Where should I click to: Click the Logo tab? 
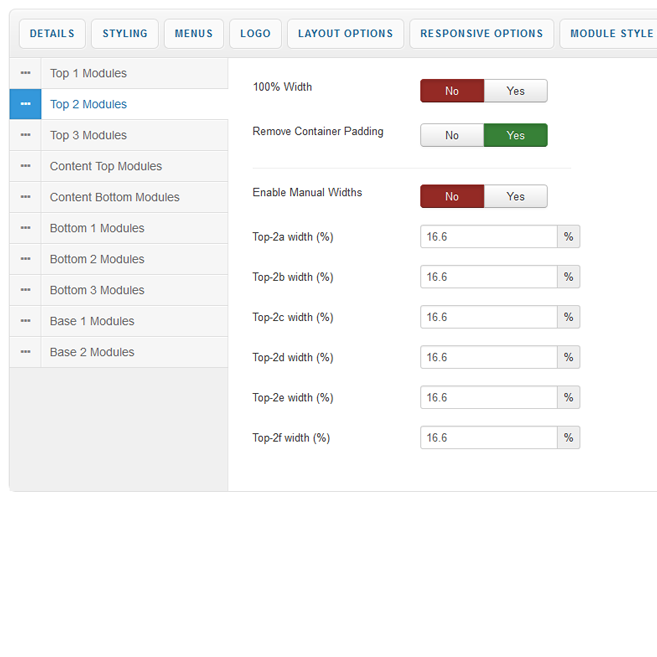click(255, 34)
